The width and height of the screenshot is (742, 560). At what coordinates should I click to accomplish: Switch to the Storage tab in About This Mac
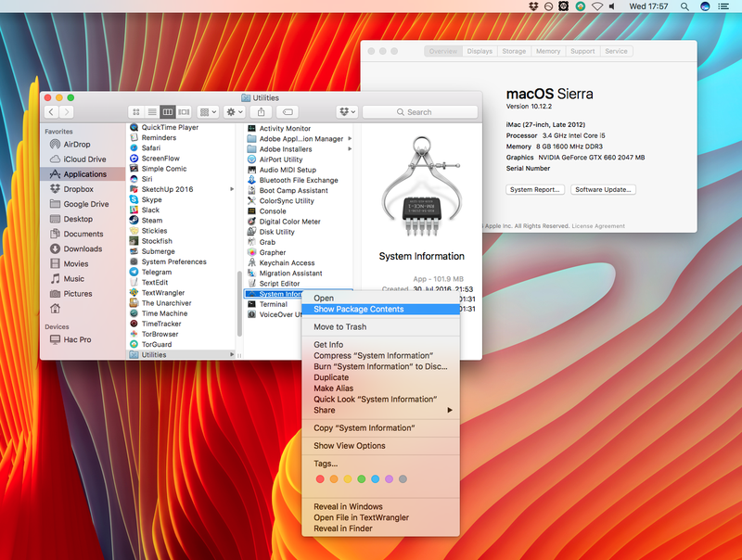click(x=514, y=51)
